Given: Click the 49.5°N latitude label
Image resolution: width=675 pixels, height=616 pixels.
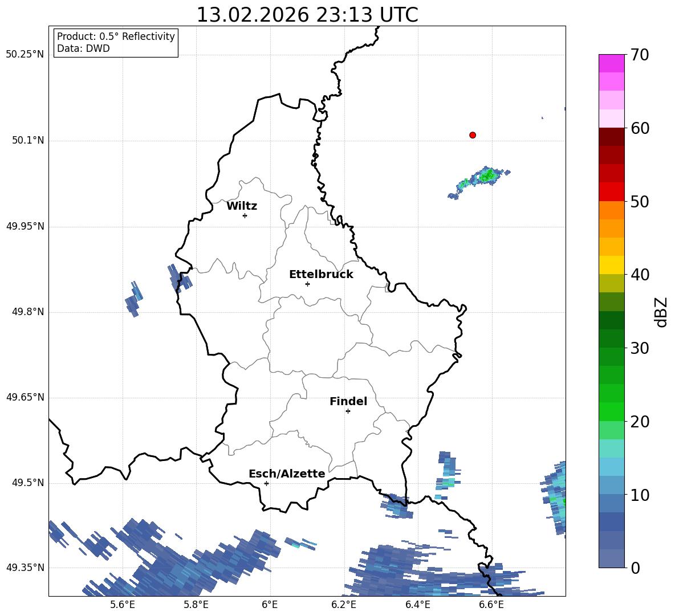Looking at the screenshot, I should 28,483.
